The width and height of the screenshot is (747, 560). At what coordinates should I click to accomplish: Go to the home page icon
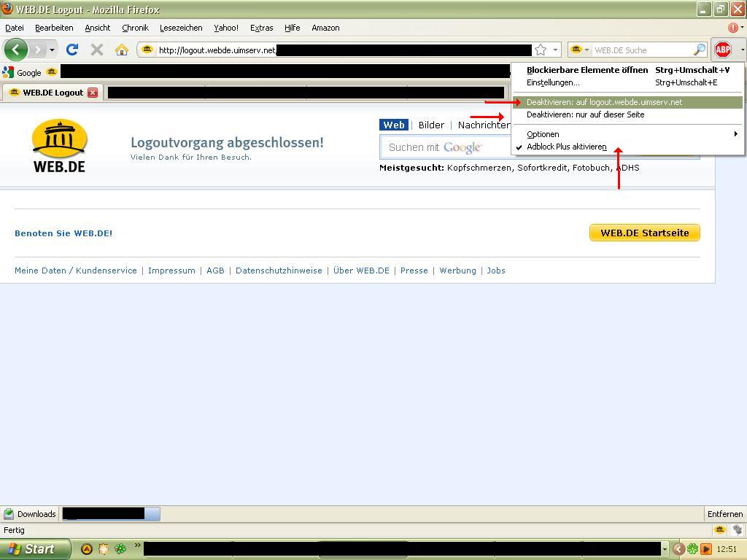click(x=122, y=50)
